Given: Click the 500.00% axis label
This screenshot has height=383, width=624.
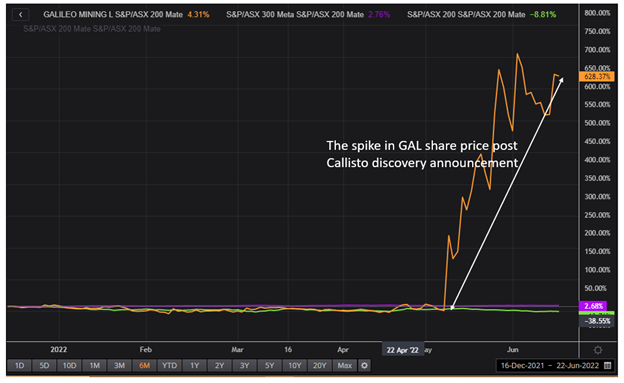Looking at the screenshot, I should pos(597,123).
